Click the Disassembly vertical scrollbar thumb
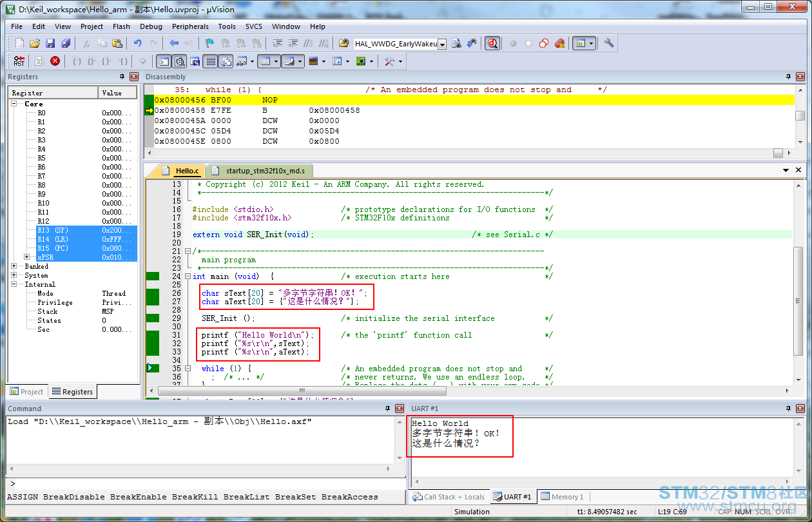 tap(800, 115)
